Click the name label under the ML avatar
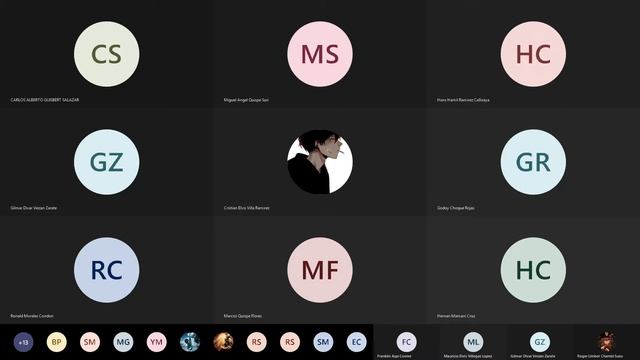 pyautogui.click(x=468, y=356)
